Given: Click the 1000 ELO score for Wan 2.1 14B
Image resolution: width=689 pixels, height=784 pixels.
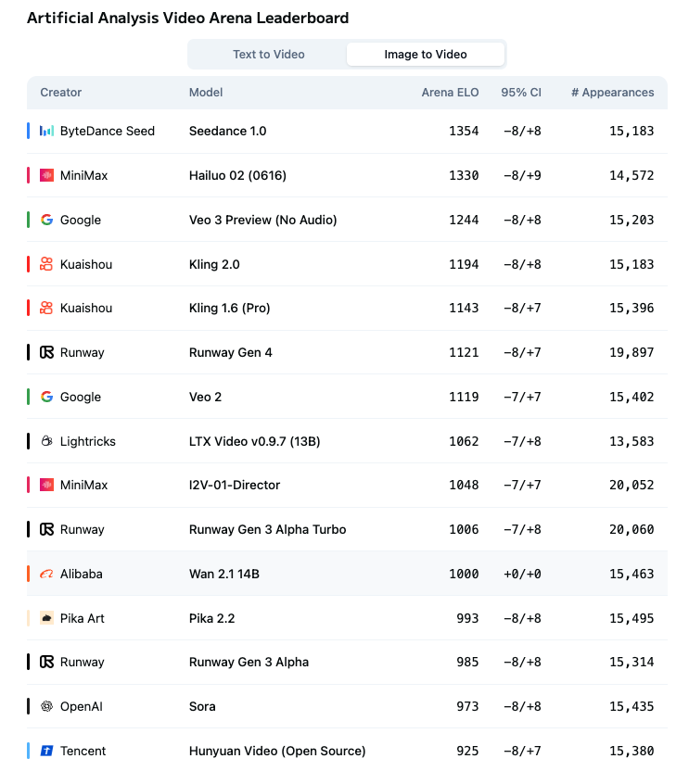Looking at the screenshot, I should tap(464, 574).
